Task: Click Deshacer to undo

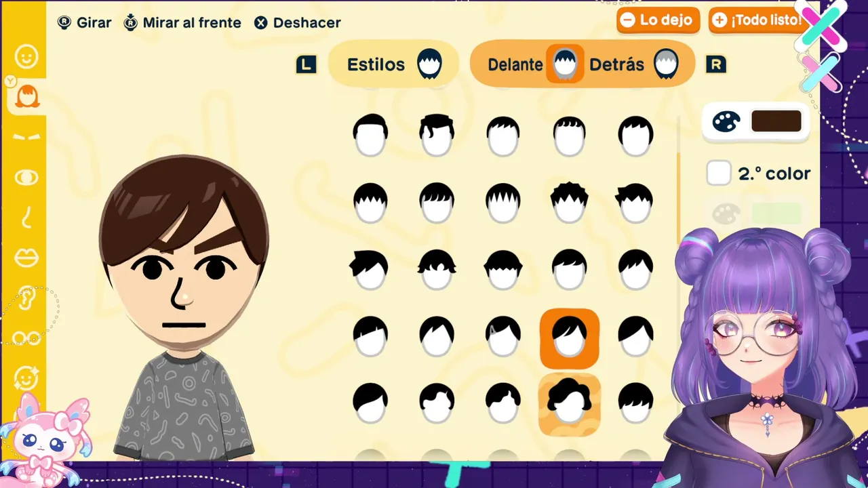Action: [298, 22]
